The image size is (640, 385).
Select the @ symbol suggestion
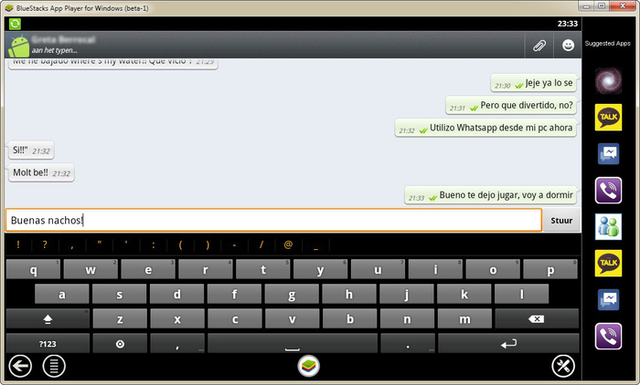[288, 245]
